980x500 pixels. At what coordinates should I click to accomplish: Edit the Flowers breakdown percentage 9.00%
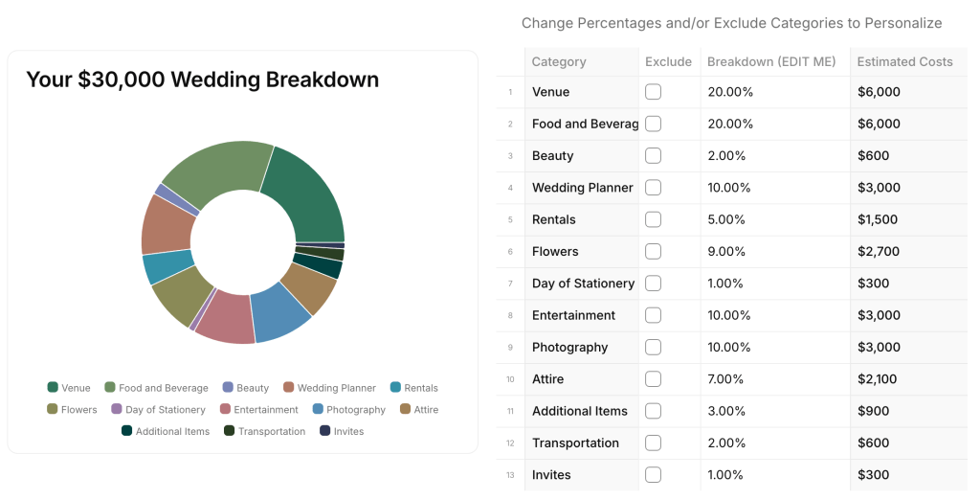(x=727, y=252)
